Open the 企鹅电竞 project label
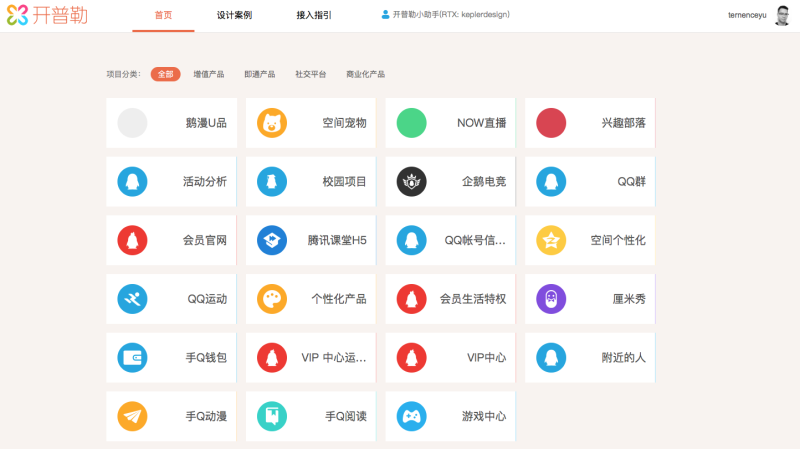 coord(484,182)
